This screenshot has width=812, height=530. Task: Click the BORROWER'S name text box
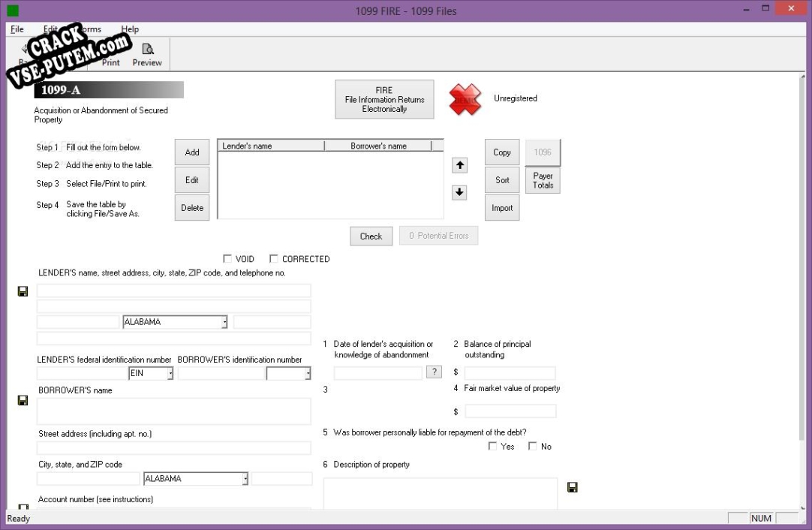click(x=174, y=411)
